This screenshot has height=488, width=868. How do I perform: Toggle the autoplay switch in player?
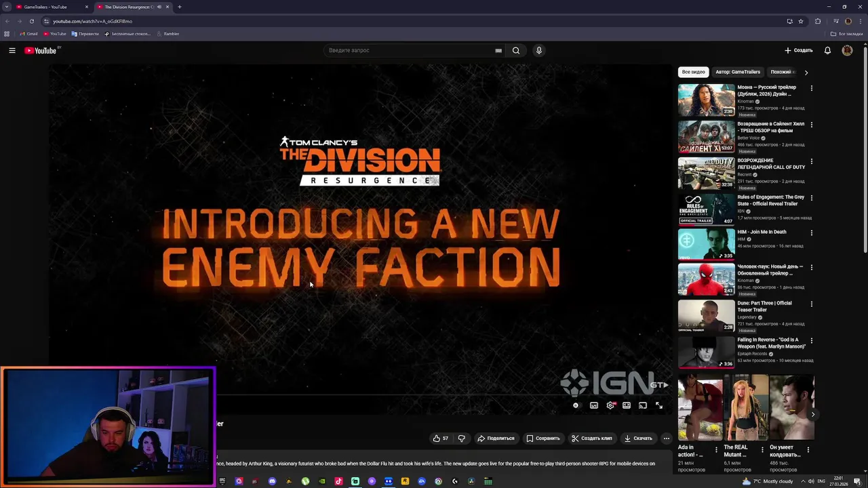pyautogui.click(x=576, y=405)
